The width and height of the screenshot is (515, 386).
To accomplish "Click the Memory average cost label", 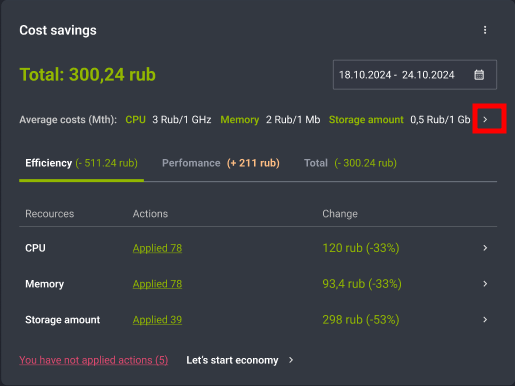I will tap(240, 120).
